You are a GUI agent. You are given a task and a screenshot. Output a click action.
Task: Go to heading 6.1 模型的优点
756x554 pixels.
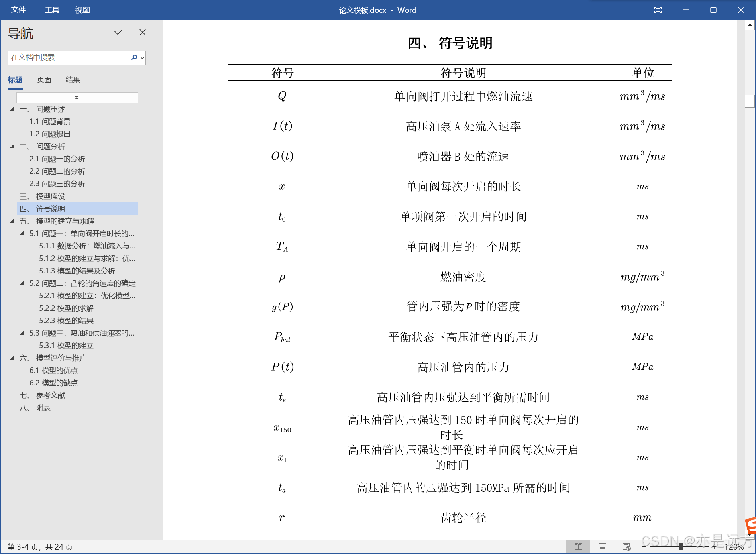click(x=53, y=371)
